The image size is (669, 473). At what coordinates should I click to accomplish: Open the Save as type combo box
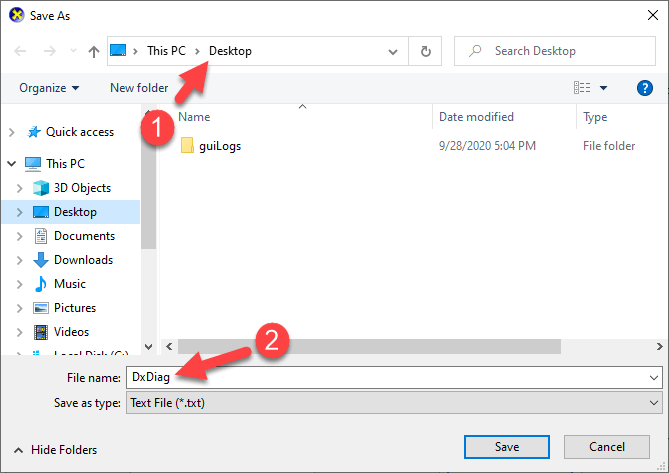(x=394, y=403)
